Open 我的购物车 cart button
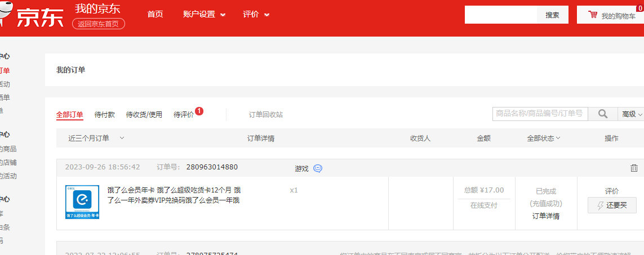This screenshot has height=255, width=644. point(611,15)
